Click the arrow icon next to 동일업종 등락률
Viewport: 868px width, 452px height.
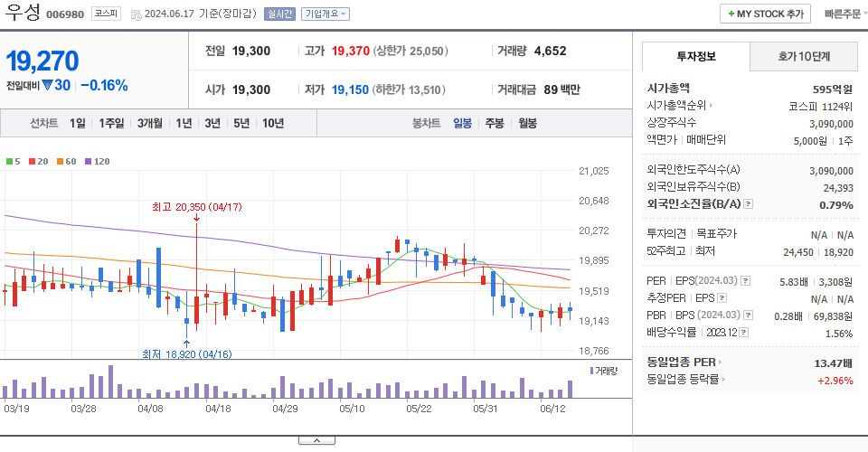tap(723, 380)
